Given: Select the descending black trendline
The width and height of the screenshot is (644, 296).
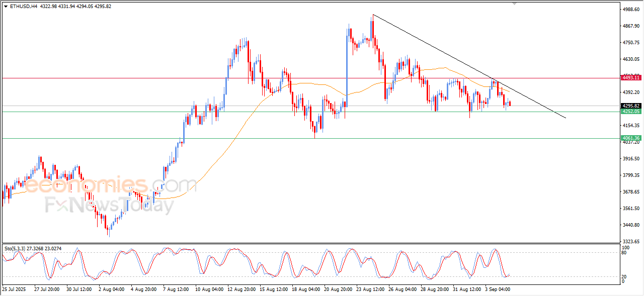Looking at the screenshot, I should 469,67.
